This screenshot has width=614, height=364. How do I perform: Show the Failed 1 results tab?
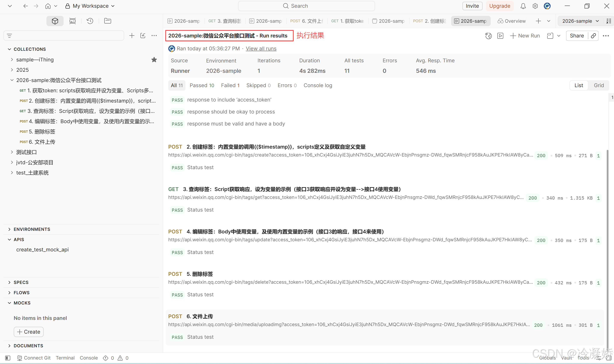[x=230, y=85]
